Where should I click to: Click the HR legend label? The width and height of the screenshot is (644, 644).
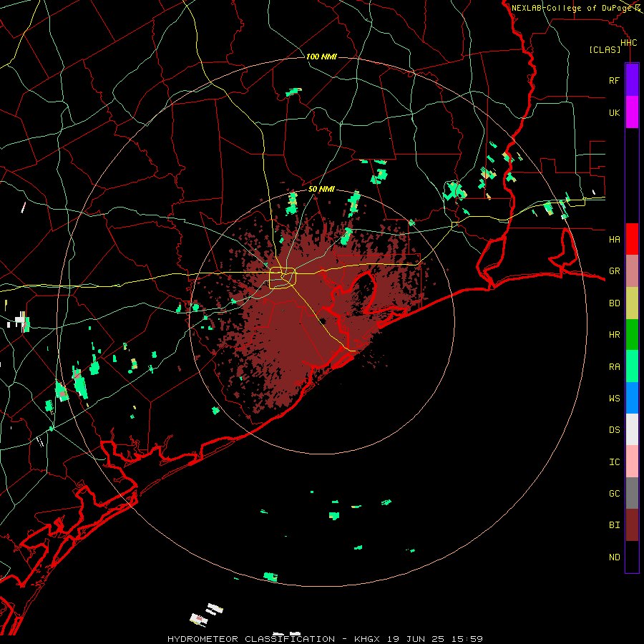(x=614, y=335)
